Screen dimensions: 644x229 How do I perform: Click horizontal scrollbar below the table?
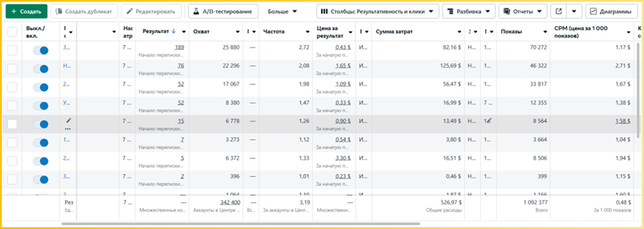click(241, 224)
